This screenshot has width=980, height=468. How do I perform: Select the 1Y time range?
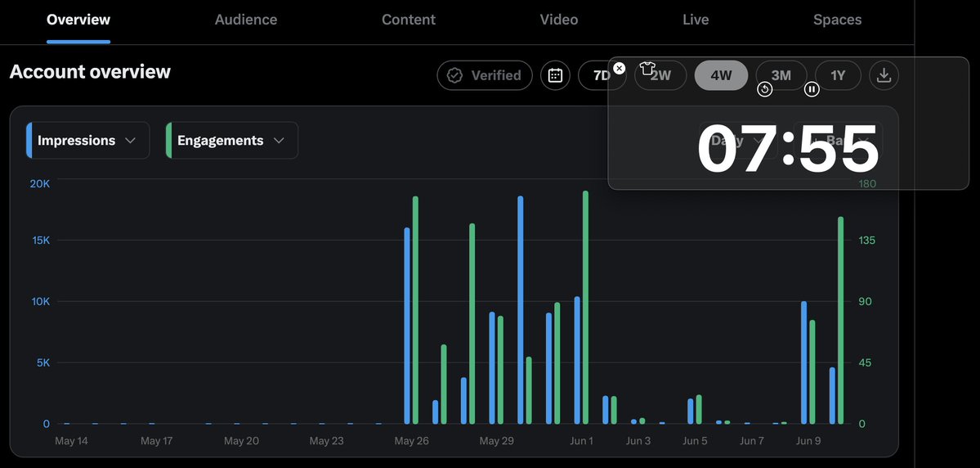click(838, 76)
